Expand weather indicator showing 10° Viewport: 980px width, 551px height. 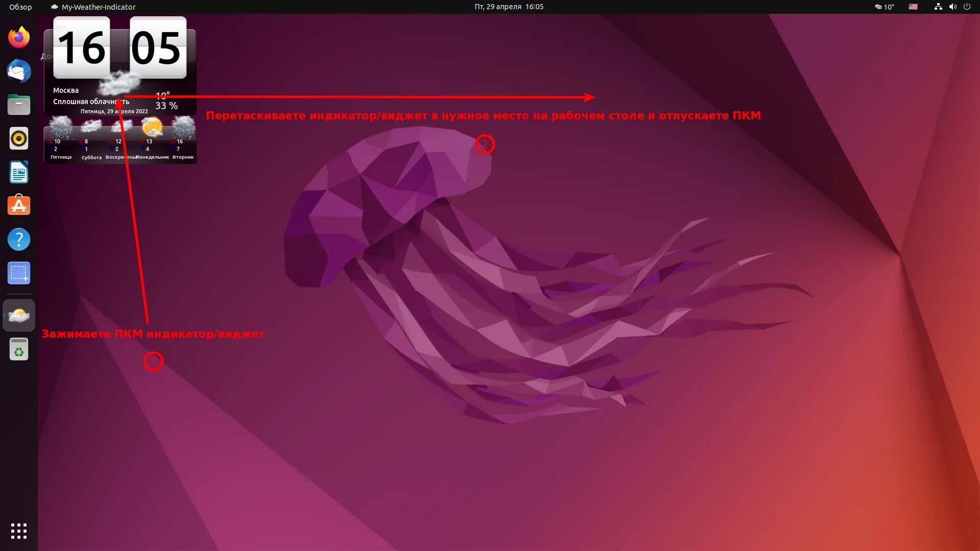(x=884, y=7)
